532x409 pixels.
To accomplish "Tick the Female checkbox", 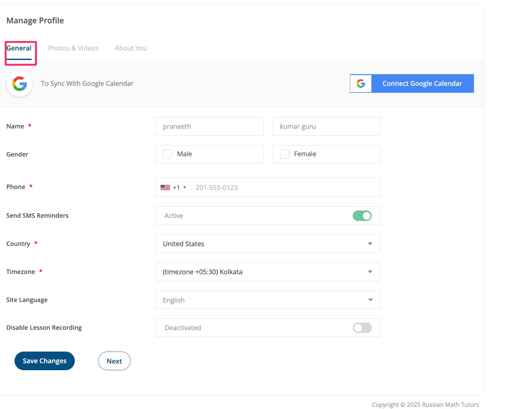I will 285,154.
